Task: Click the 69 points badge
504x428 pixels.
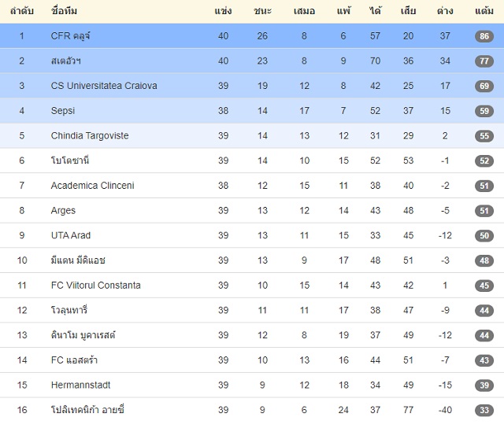Action: click(484, 86)
